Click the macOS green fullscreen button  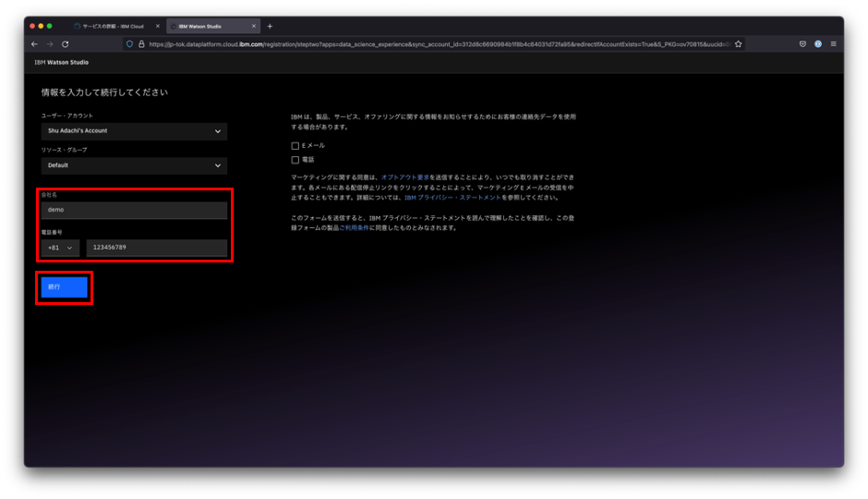50,26
